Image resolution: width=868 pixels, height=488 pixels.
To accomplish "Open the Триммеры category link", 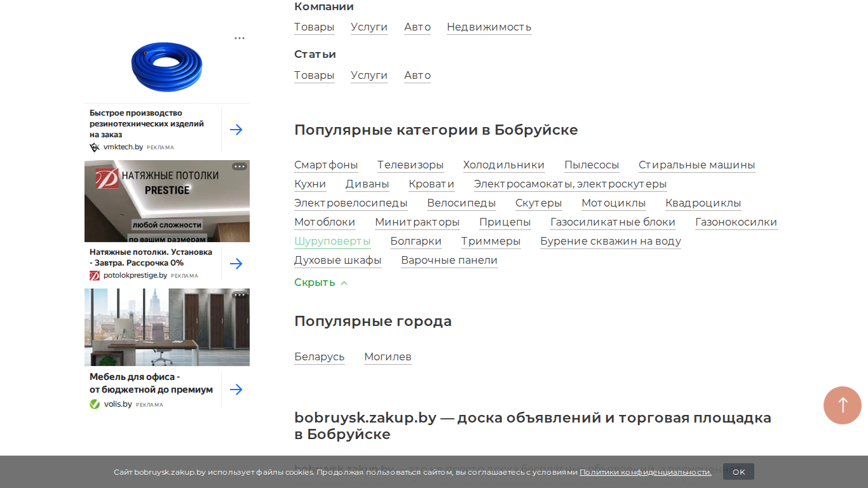I will coord(491,241).
